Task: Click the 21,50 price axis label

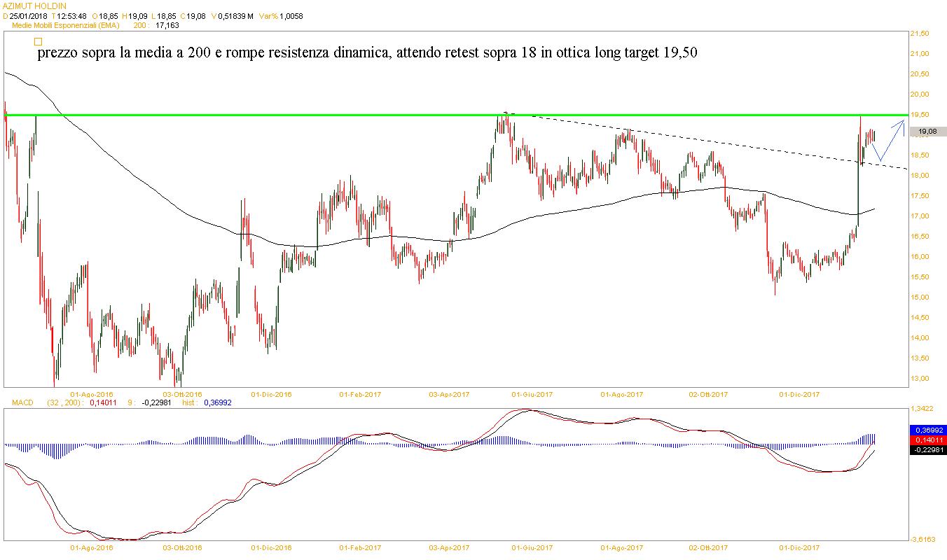Action: (918, 33)
